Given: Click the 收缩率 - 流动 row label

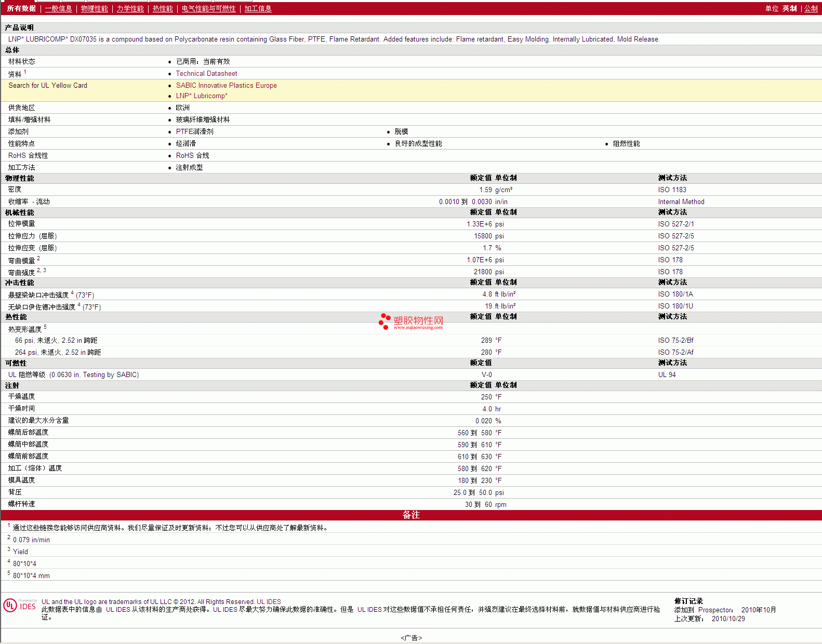Looking at the screenshot, I should pyautogui.click(x=29, y=202).
